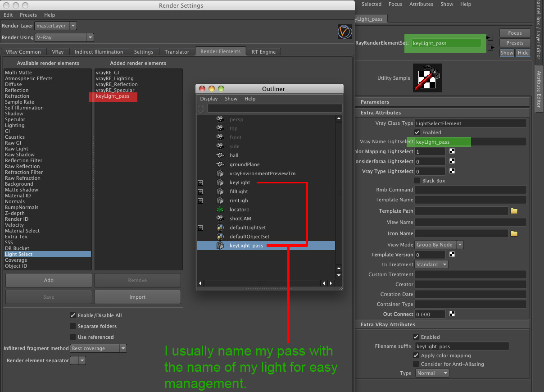Image resolution: width=544 pixels, height=392 pixels.
Task: Click the input connections arrow icon beside Focus
Action: [x=490, y=37]
